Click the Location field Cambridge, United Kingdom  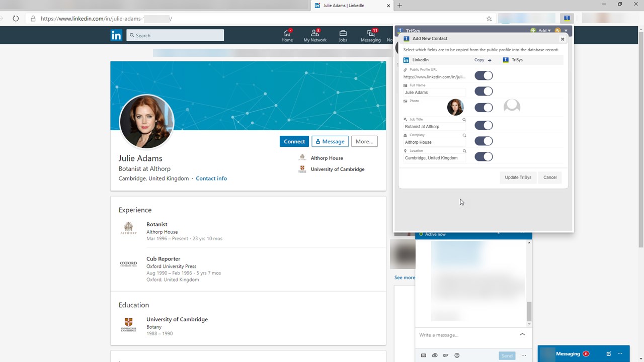[435, 158]
